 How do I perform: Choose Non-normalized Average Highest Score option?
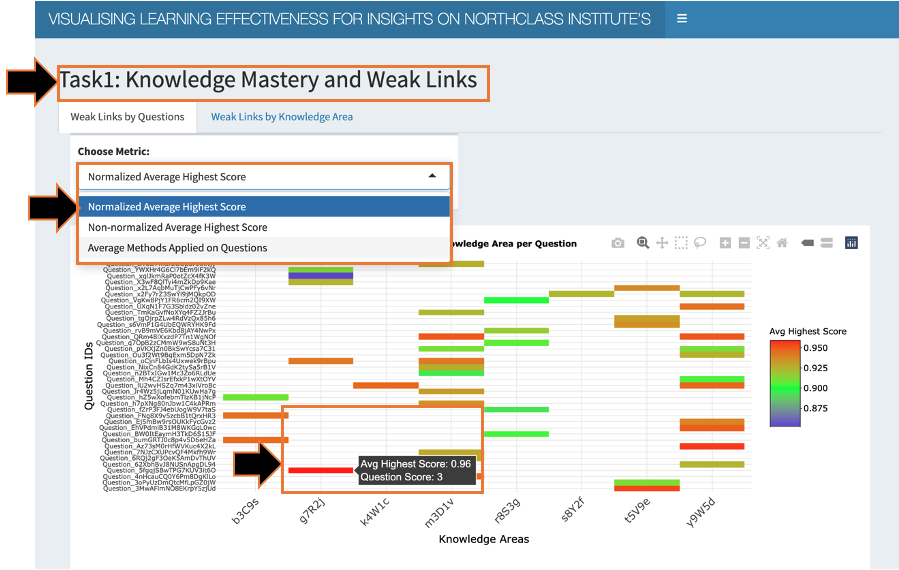[177, 227]
